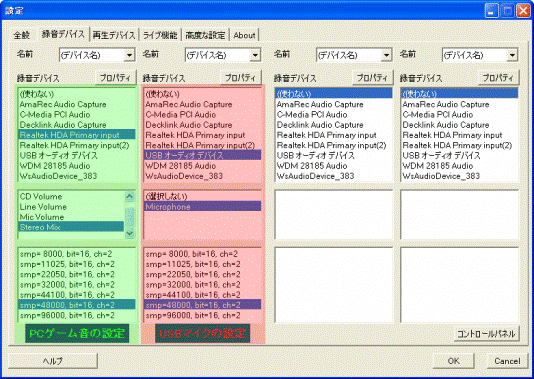Select WDM 28185 Audio in green column
Image resolution: width=534 pixels, height=379 pixels.
pyautogui.click(x=77, y=165)
